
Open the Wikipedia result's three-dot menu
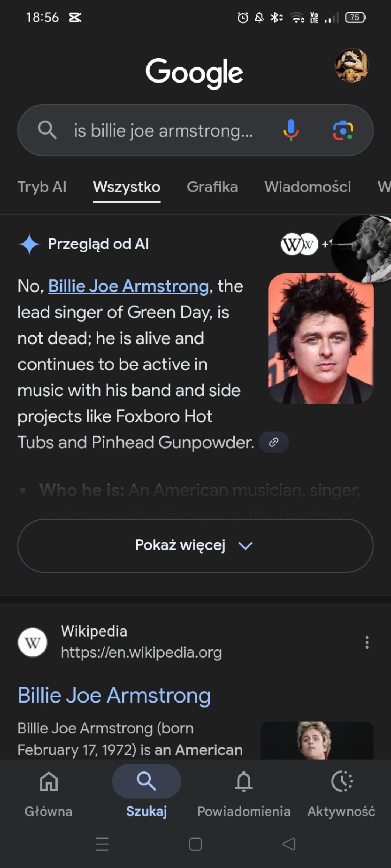pos(367,642)
